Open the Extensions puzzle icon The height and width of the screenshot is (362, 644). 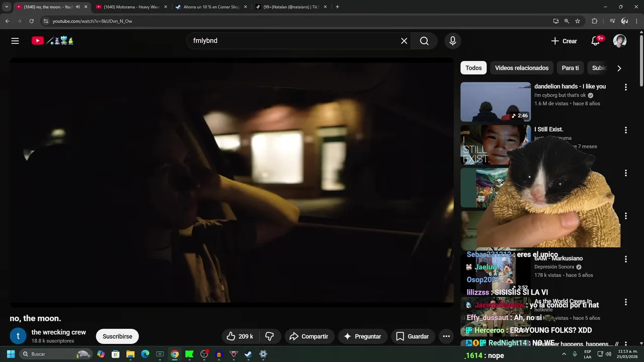point(594,21)
